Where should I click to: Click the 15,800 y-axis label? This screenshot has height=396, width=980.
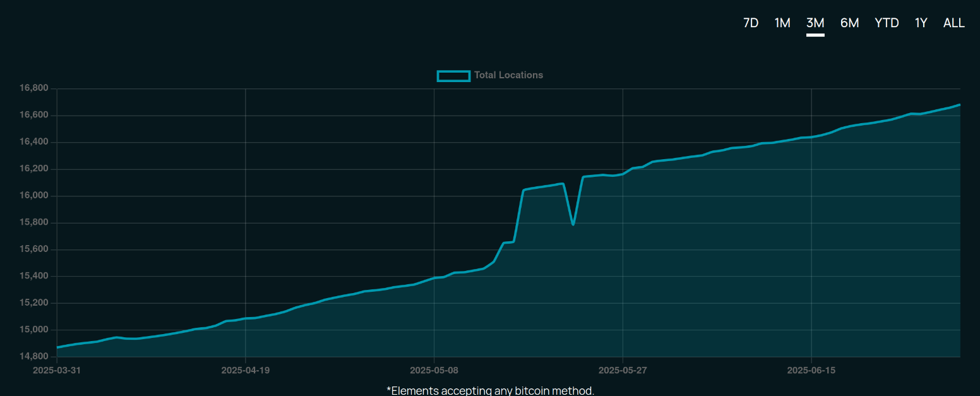34,222
